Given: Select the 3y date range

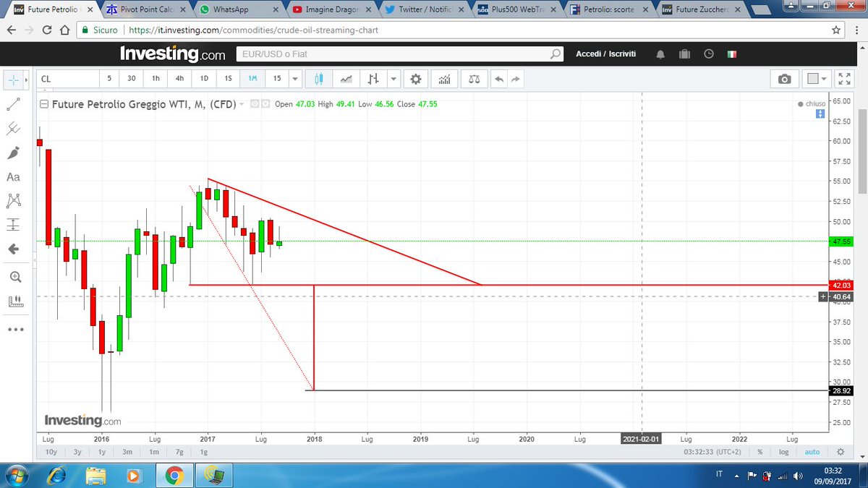Looking at the screenshot, I should 77,451.
